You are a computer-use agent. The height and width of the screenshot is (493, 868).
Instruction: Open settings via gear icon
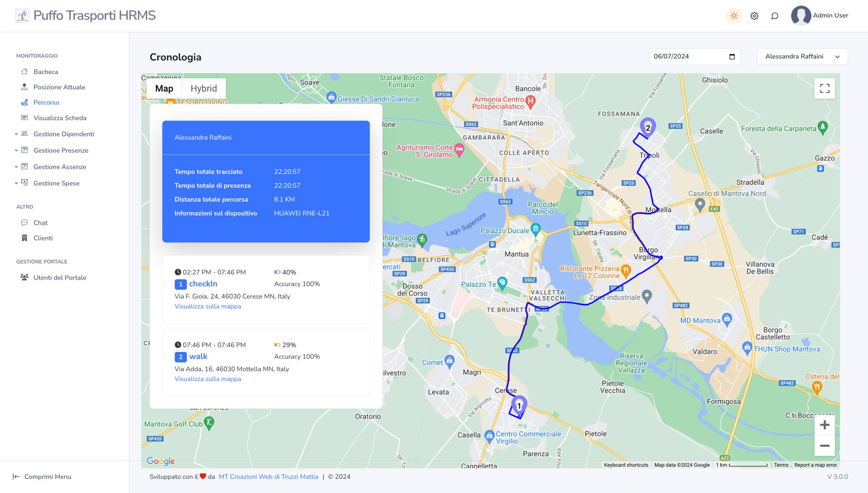pos(754,16)
